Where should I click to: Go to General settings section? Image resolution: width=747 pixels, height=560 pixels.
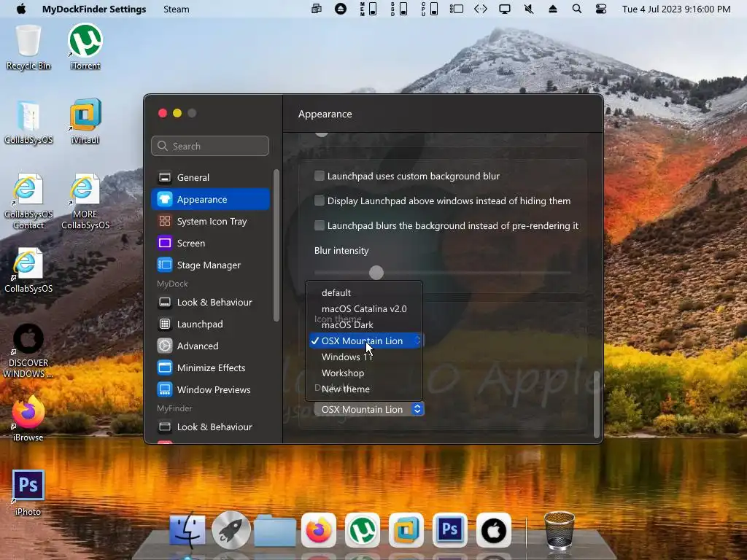(210, 177)
